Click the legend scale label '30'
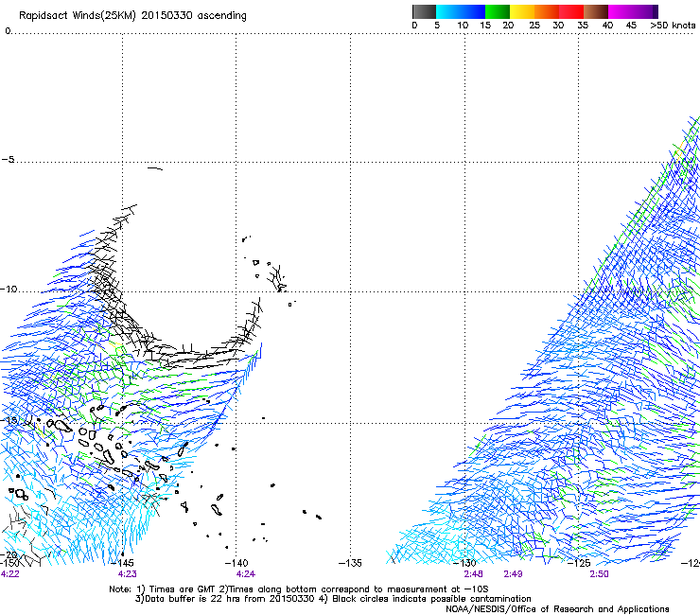This screenshot has width=700, height=615. 558,26
